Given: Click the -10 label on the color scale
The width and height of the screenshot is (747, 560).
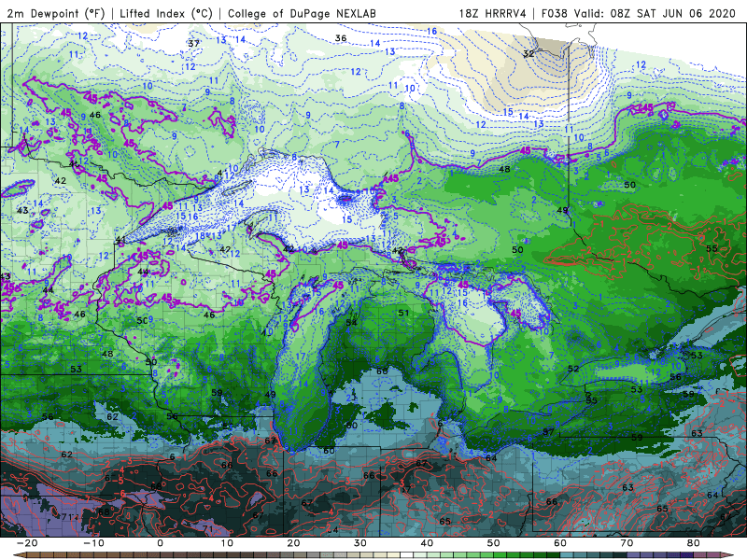Looking at the screenshot, I should tap(93, 543).
